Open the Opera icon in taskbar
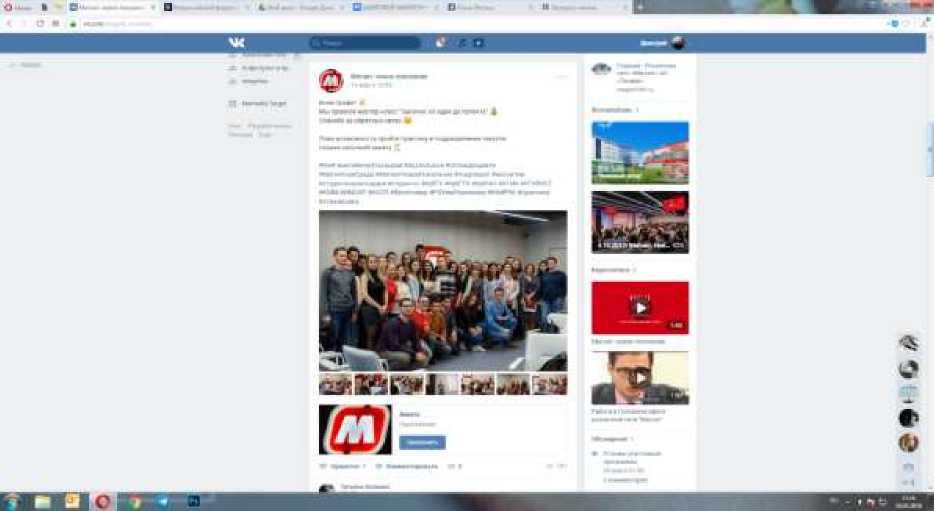The width and height of the screenshot is (934, 511). [x=101, y=501]
